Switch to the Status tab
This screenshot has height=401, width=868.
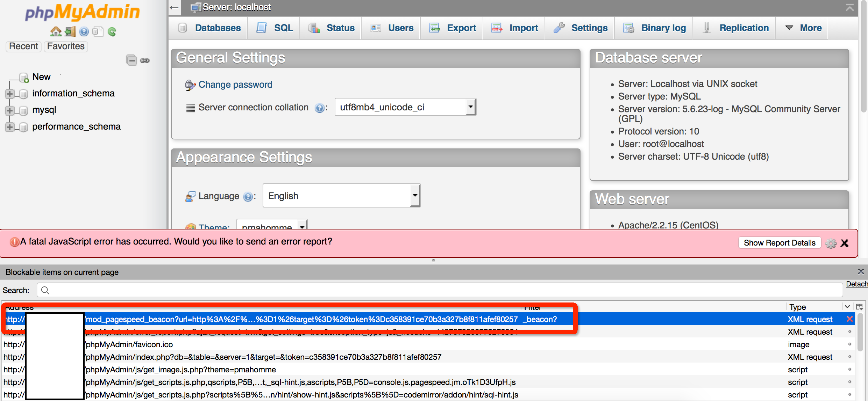click(331, 28)
